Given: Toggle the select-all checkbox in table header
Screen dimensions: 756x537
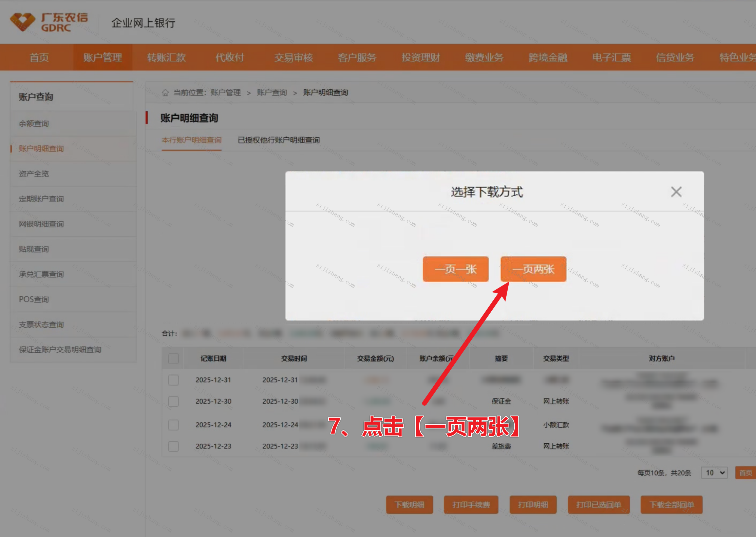Looking at the screenshot, I should pos(173,358).
